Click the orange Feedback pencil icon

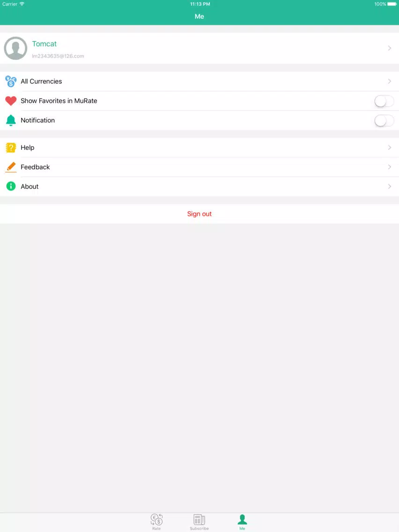tap(11, 167)
